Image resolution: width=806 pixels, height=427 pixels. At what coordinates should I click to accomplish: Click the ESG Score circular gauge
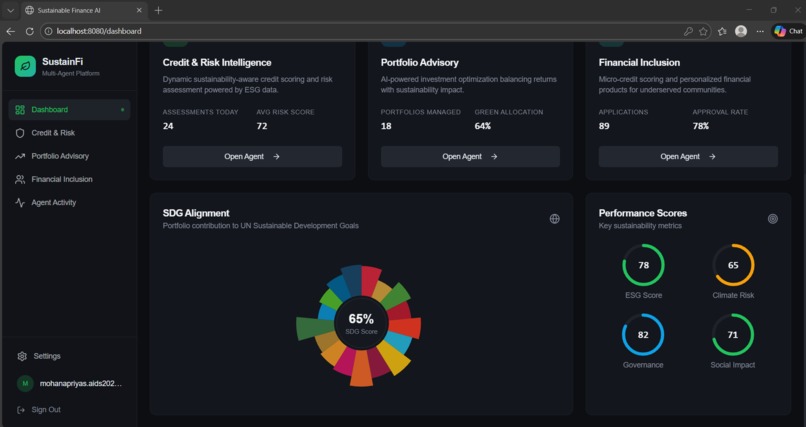[644, 265]
